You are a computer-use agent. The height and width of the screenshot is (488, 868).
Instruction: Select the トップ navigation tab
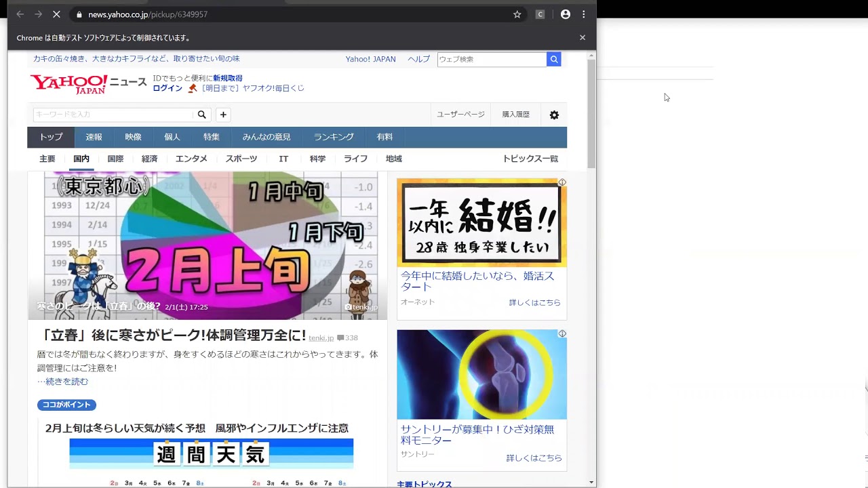(51, 137)
